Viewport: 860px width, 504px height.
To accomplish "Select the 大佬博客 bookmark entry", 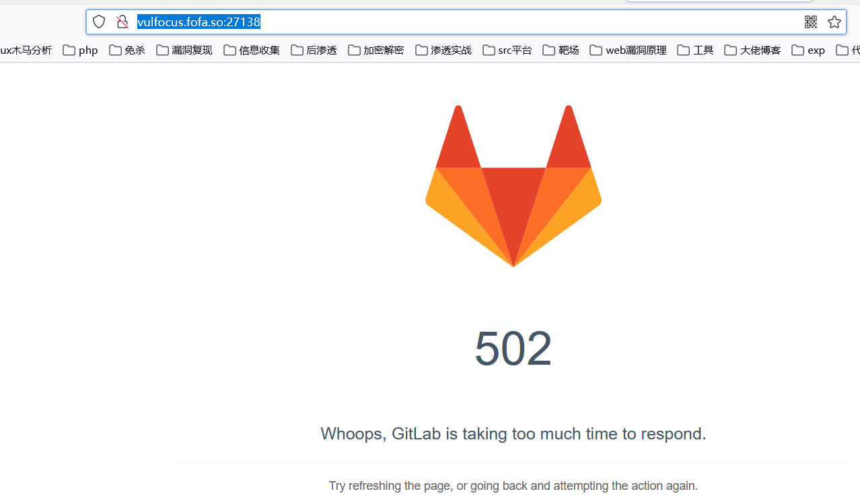I will pos(752,49).
